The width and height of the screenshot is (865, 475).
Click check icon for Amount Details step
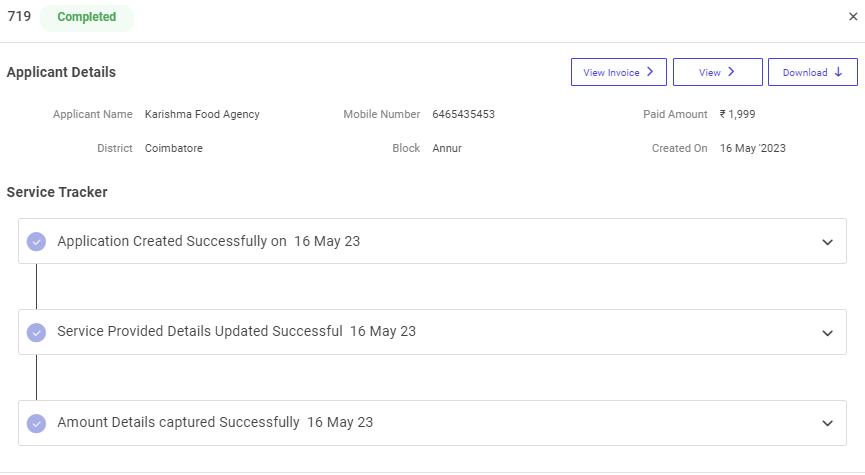pos(37,423)
